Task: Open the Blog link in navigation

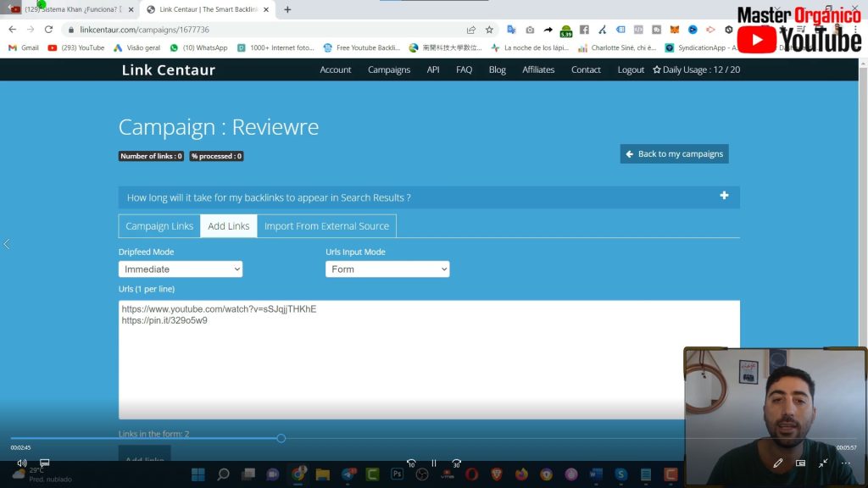Action: (497, 69)
